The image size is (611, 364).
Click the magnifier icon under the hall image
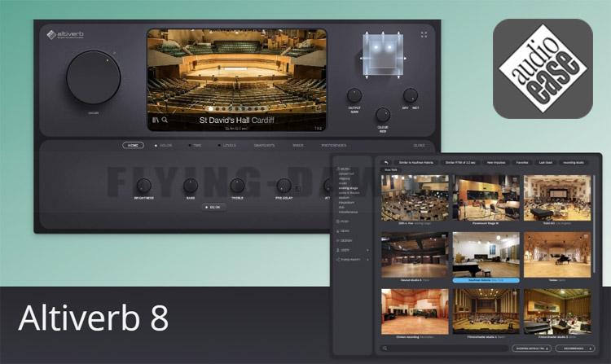click(165, 120)
